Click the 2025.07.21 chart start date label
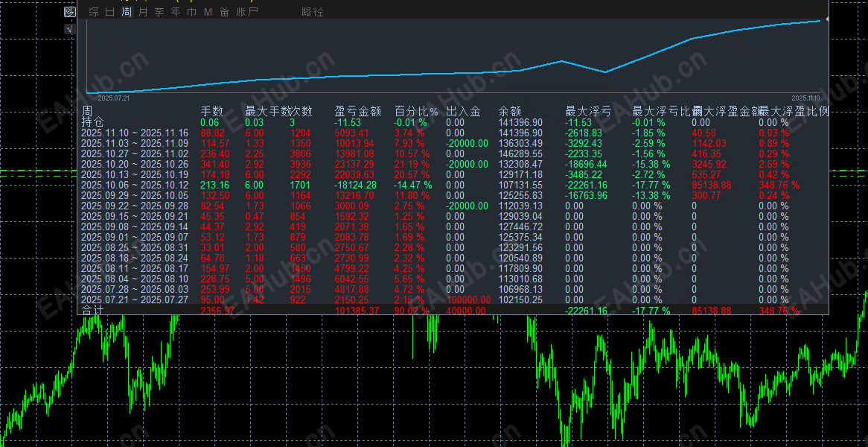Viewport: 868px width, 447px height. tap(113, 98)
